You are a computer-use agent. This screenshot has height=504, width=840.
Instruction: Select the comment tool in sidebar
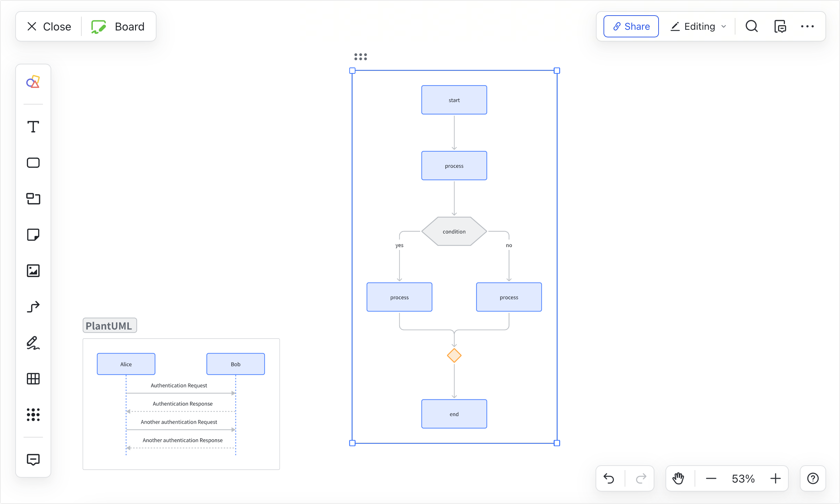click(33, 460)
